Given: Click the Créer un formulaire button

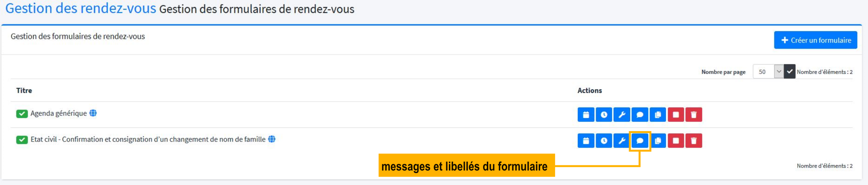Looking at the screenshot, I should click(815, 40).
